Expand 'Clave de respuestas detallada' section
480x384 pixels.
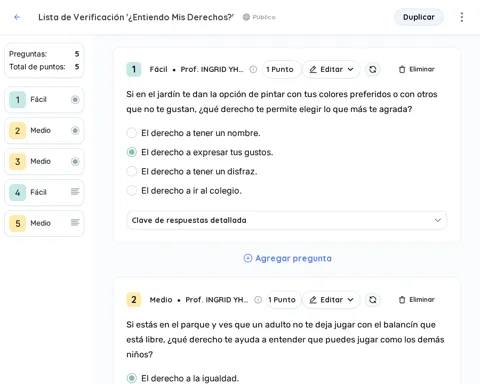click(x=286, y=220)
